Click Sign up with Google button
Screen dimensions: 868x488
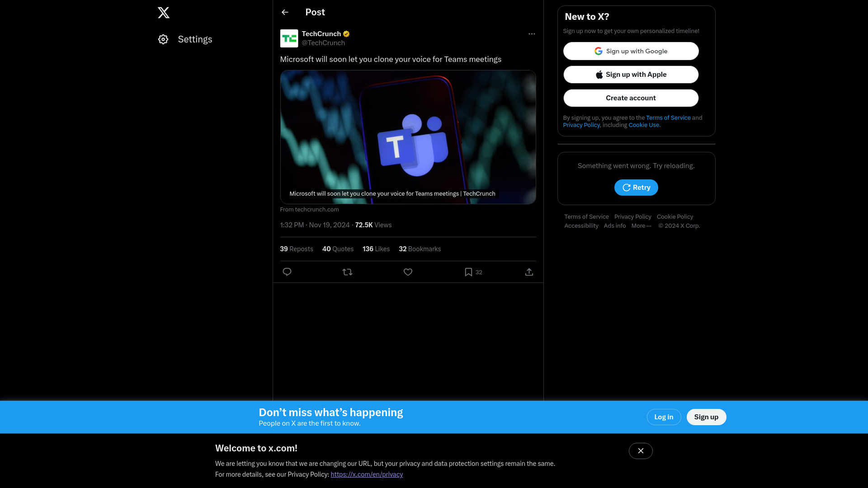pyautogui.click(x=631, y=51)
